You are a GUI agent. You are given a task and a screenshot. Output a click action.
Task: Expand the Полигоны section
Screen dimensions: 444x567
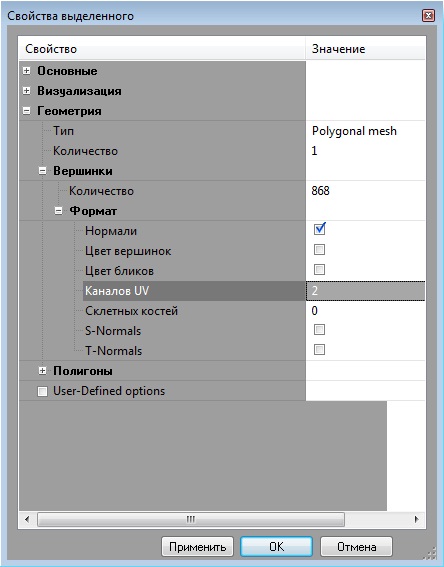pyautogui.click(x=42, y=371)
